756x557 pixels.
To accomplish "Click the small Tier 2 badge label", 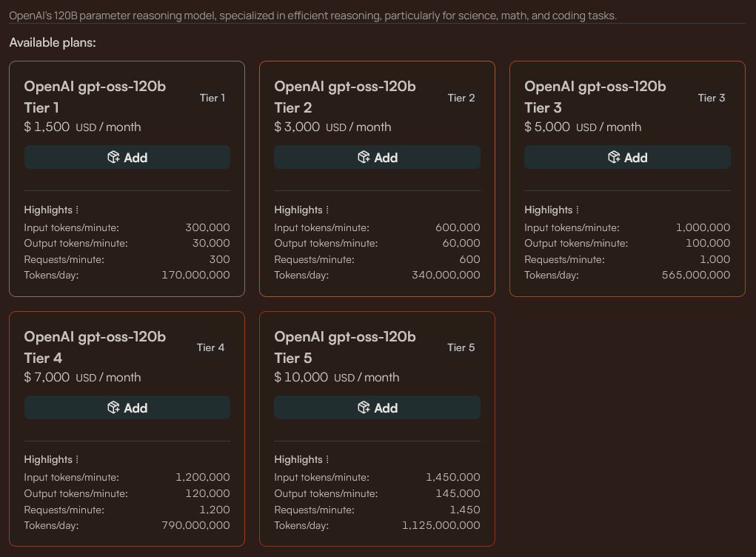I will pos(461,98).
